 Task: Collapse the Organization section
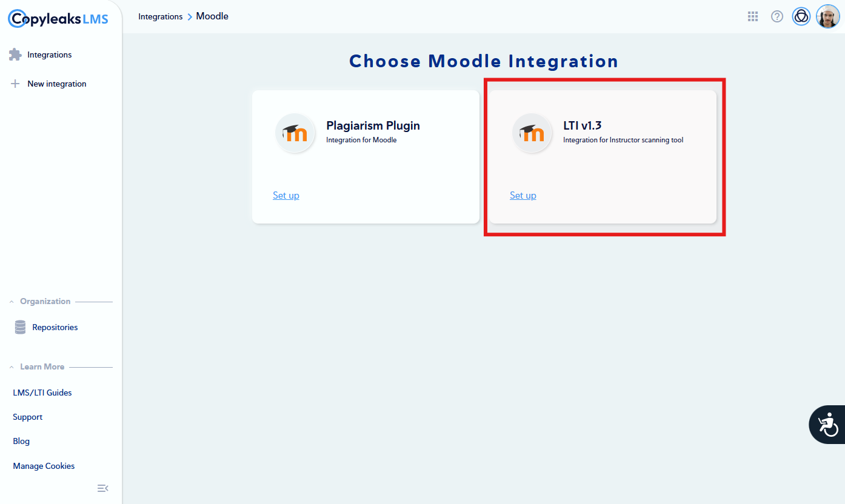(x=12, y=302)
